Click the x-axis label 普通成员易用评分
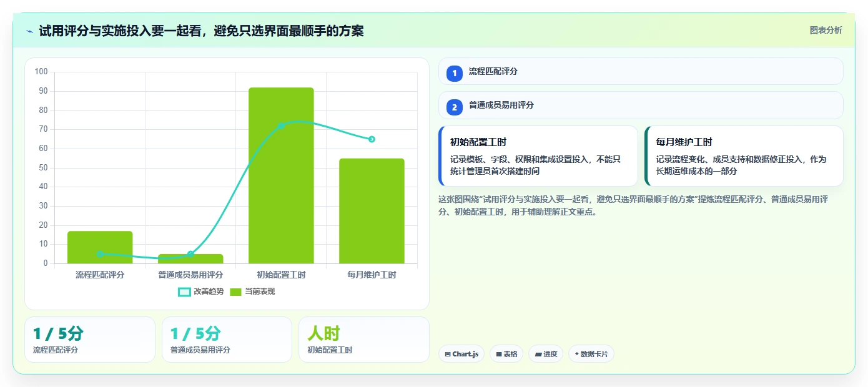Viewport: 868px width, 387px height. pos(190,275)
